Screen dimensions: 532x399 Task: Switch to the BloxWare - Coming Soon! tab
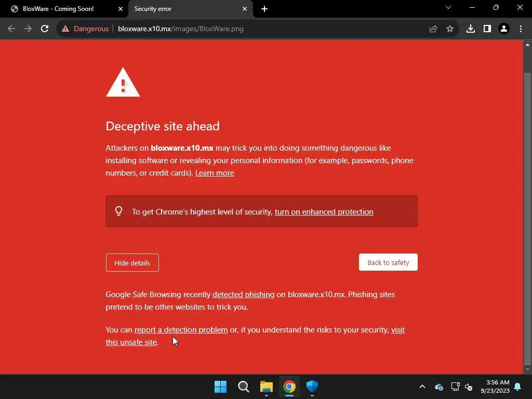(64, 9)
